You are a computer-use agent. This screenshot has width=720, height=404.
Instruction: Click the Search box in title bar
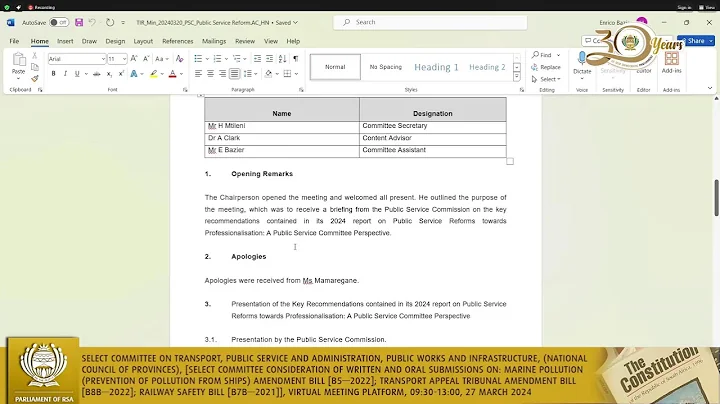click(x=430, y=22)
